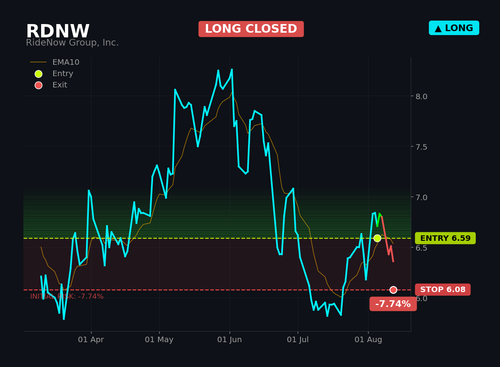Click the EMA10 legend line sample
This screenshot has width=500, height=367.
(x=38, y=62)
